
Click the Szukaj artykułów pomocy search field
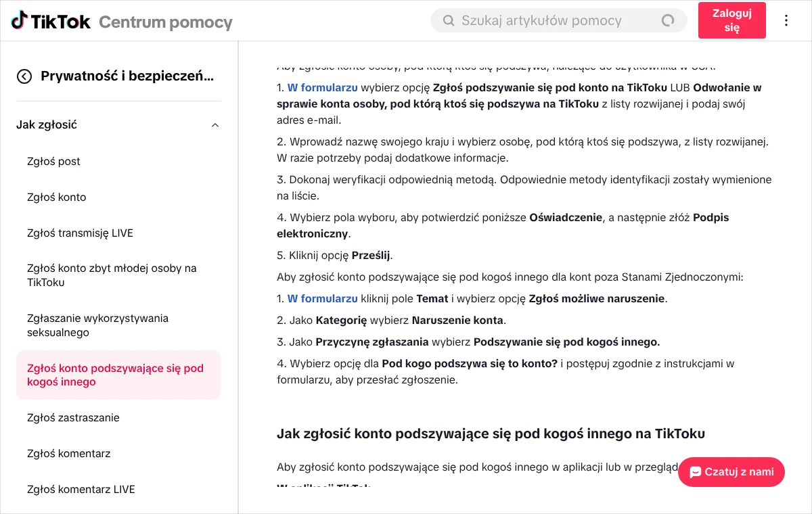click(558, 20)
